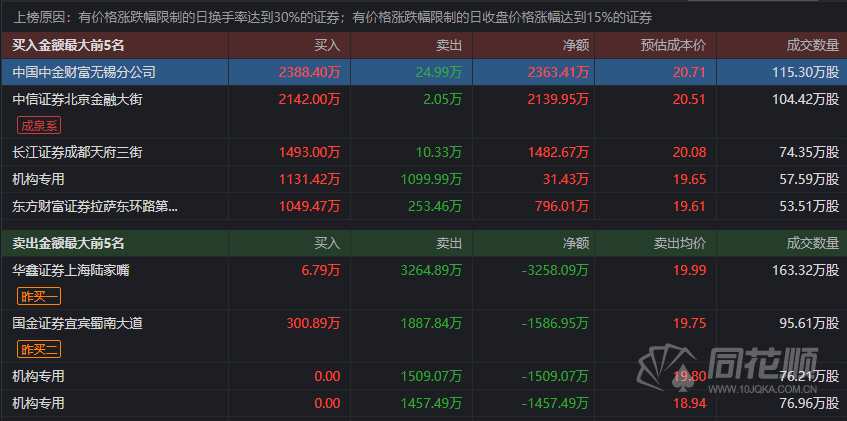Open the 东方财富证券拉萨东环路第... seat

[x=95, y=206]
